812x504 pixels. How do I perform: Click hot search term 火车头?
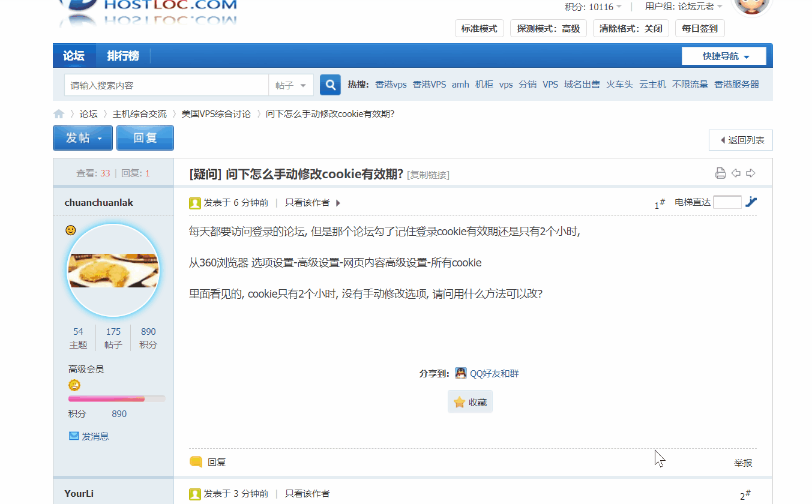click(x=619, y=85)
